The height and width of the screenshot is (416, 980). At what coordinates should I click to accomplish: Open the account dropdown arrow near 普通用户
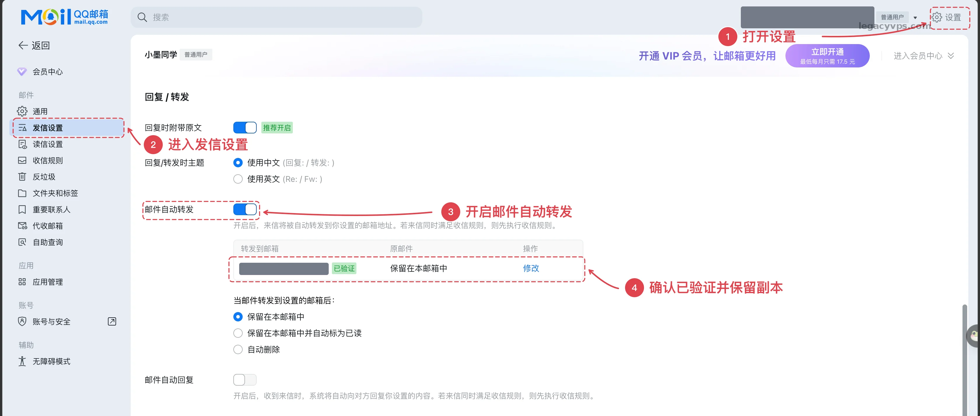[915, 18]
